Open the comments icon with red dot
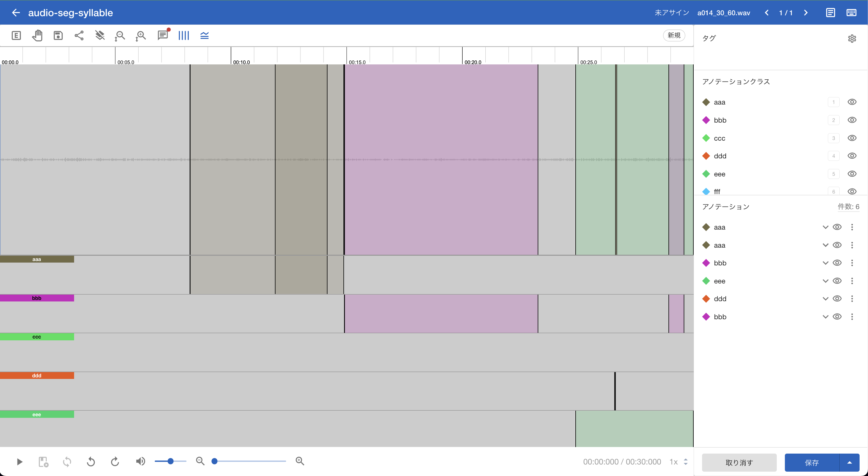This screenshot has width=868, height=476. point(163,35)
